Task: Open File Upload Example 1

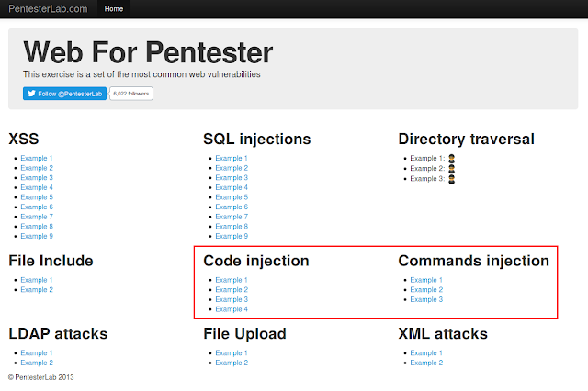Action: (x=232, y=352)
